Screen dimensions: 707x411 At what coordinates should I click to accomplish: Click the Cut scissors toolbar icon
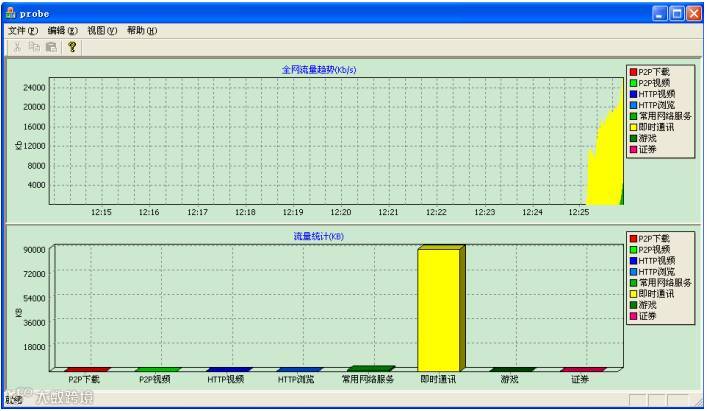(17, 47)
